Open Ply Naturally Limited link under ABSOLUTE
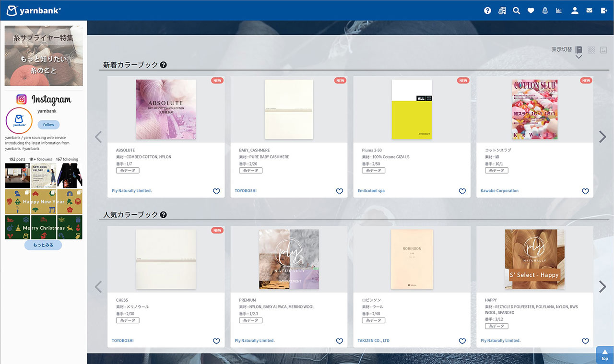This screenshot has height=364, width=614. 131,191
